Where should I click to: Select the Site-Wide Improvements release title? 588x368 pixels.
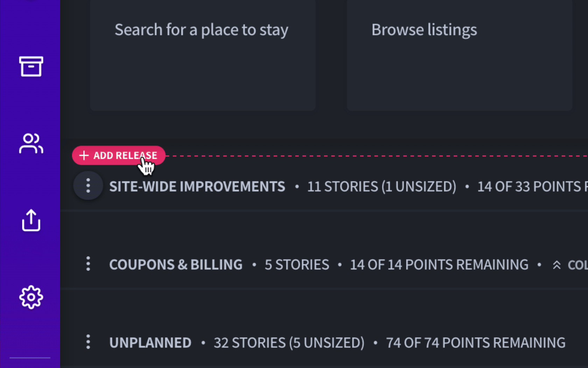tap(197, 186)
